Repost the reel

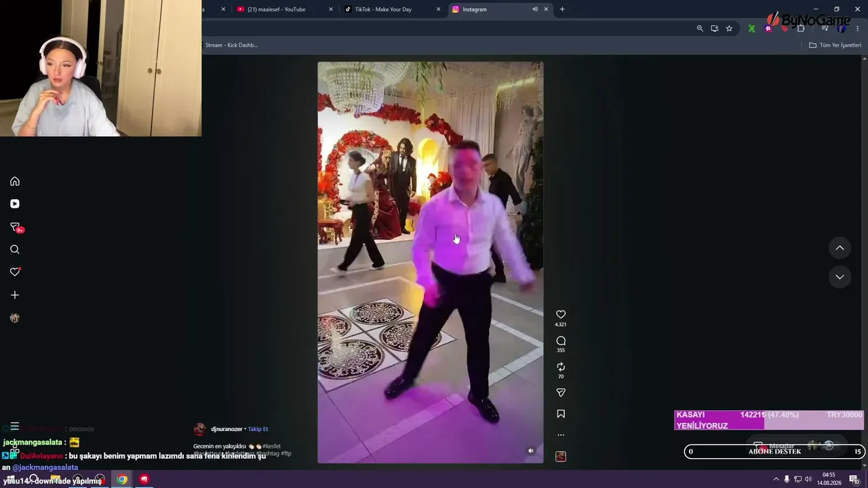tap(561, 367)
